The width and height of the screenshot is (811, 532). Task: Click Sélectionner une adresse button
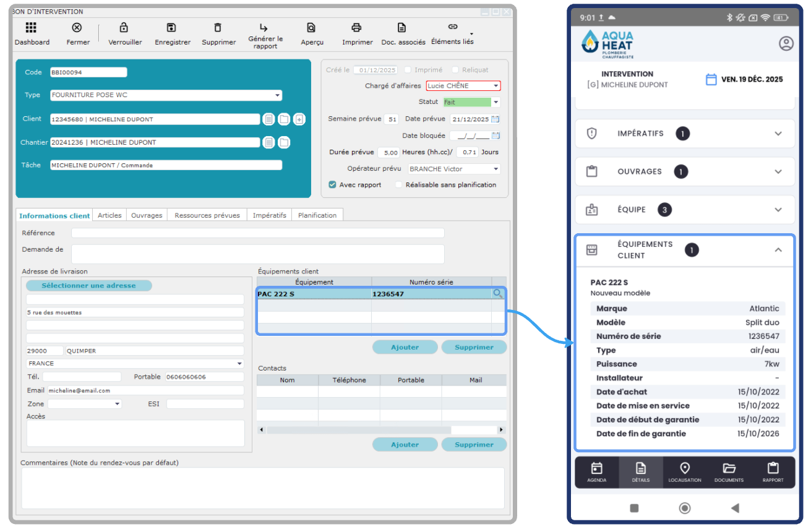click(x=88, y=286)
